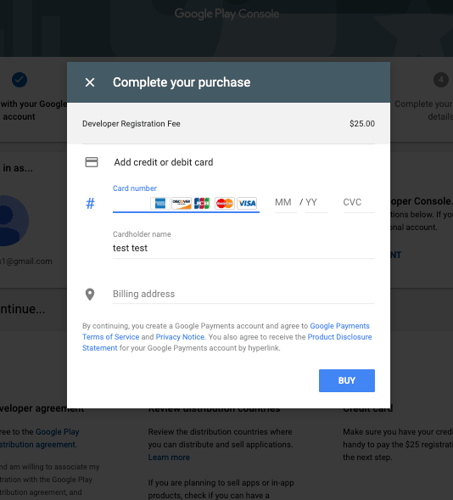The height and width of the screenshot is (500, 453).
Task: Click the hash icon next to Card number
Action: point(90,203)
